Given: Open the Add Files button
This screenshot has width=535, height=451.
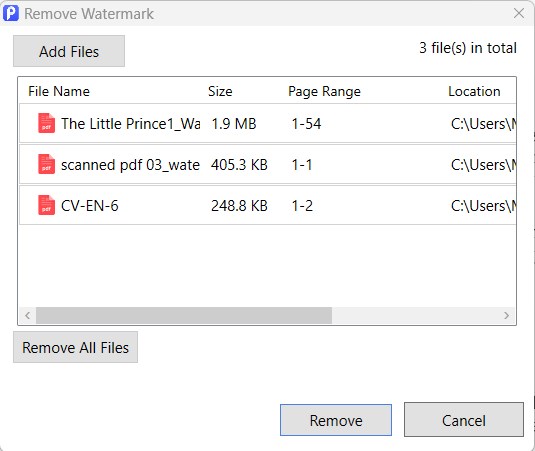Looking at the screenshot, I should click(x=69, y=51).
